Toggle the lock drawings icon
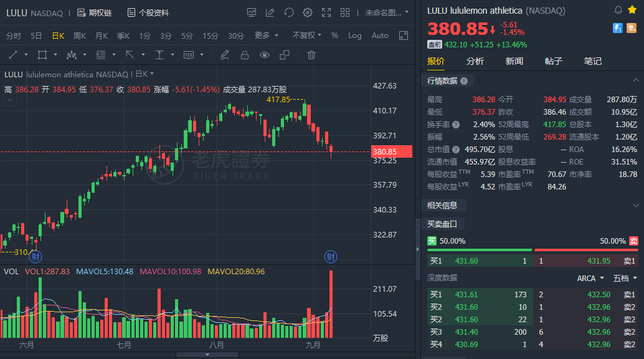 point(245,55)
